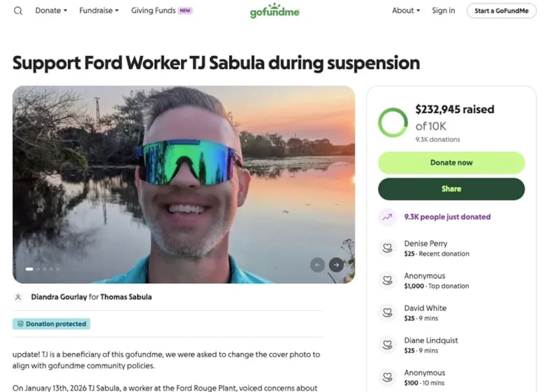Click the trending arrow icon beside 9.3K people
Viewport: 545px width, 392px height.
coord(387,217)
